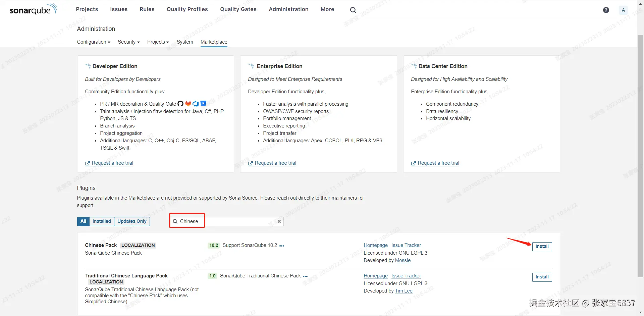This screenshot has width=644, height=316.
Task: Click the page vertical scrollbar
Action: click(640, 154)
